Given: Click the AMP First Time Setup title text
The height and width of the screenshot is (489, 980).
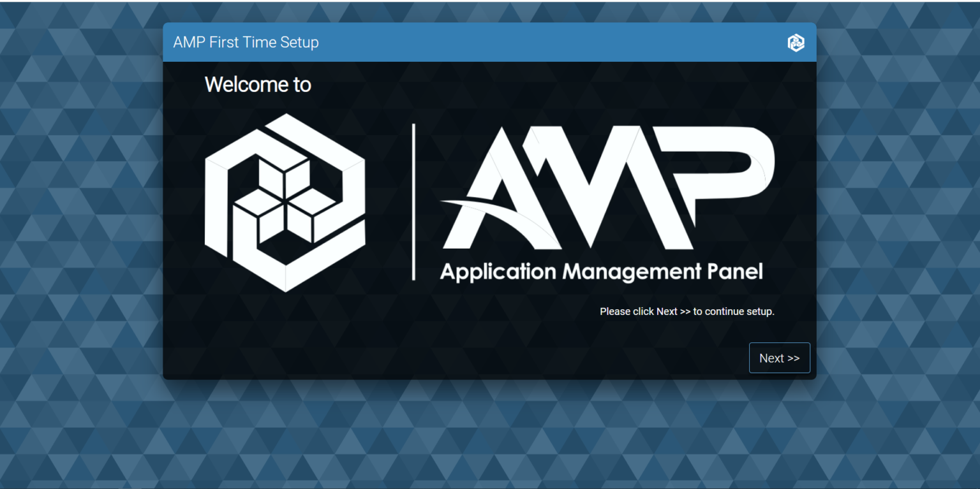Looking at the screenshot, I should pos(246,42).
